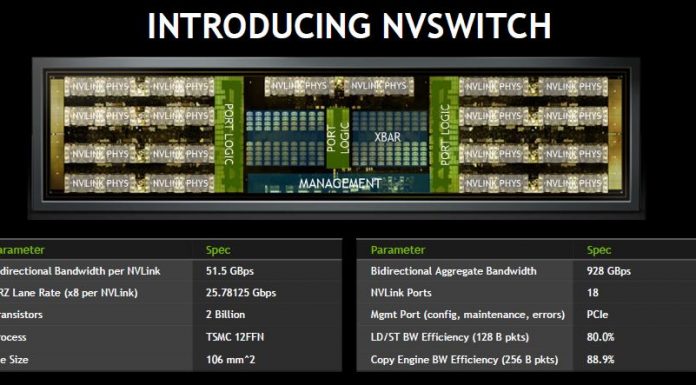Viewport: 696px width, 385px height.
Task: Select the "80.0%" efficiency value
Action: tap(600, 337)
